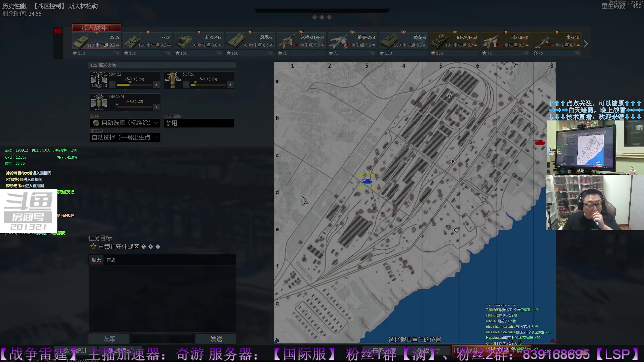Adjust the 3BM22 ammo amount slider
The height and width of the screenshot is (362, 644).
tap(130, 85)
